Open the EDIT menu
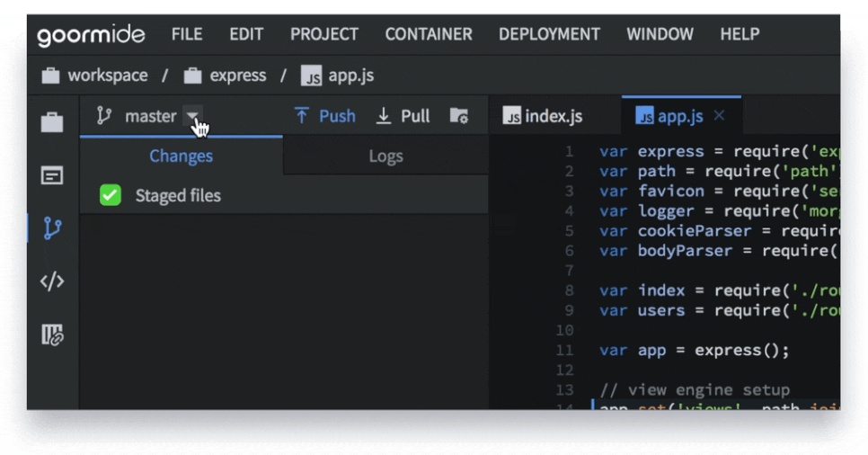 pyautogui.click(x=246, y=34)
